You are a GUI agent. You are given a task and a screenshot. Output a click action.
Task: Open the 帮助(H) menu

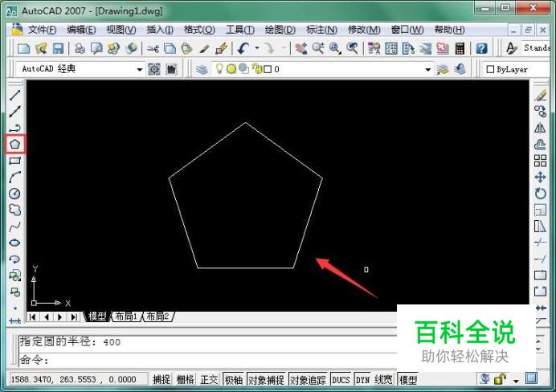click(x=450, y=30)
